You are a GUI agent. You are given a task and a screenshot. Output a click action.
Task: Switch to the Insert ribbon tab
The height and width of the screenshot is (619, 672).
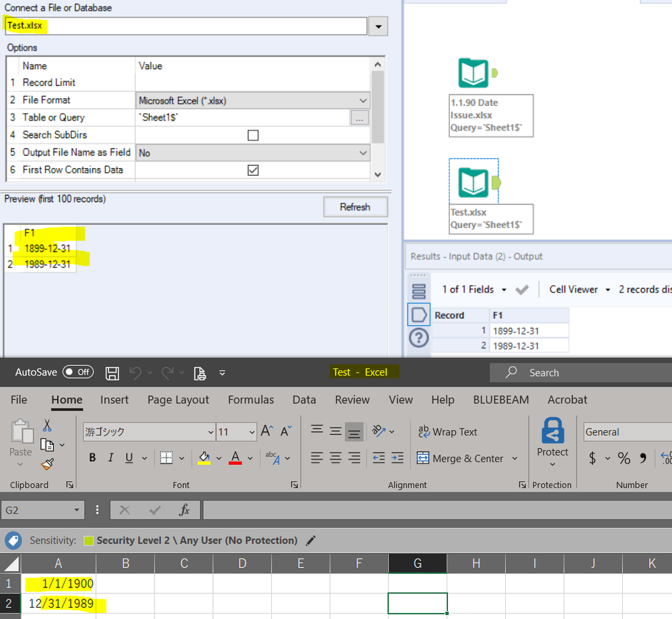114,400
